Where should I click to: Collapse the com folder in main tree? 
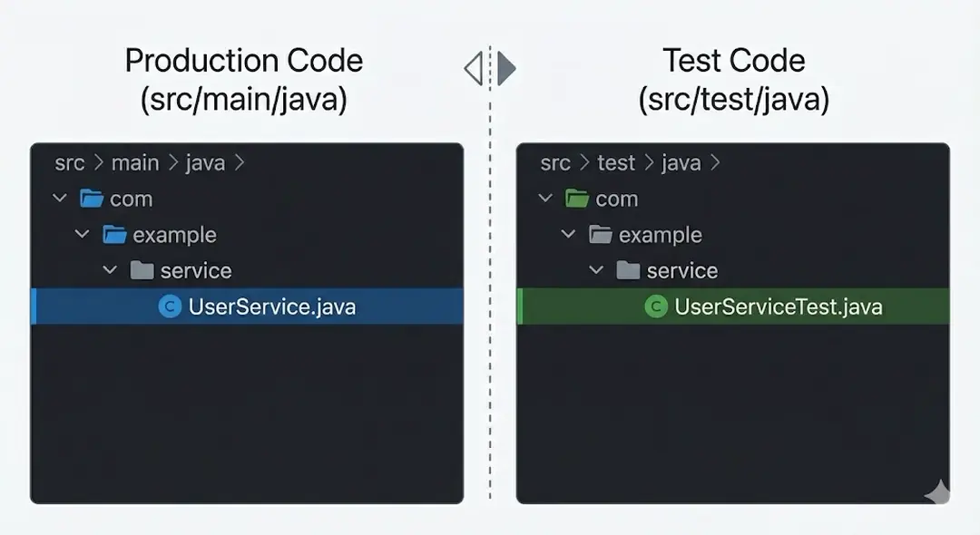[60, 199]
